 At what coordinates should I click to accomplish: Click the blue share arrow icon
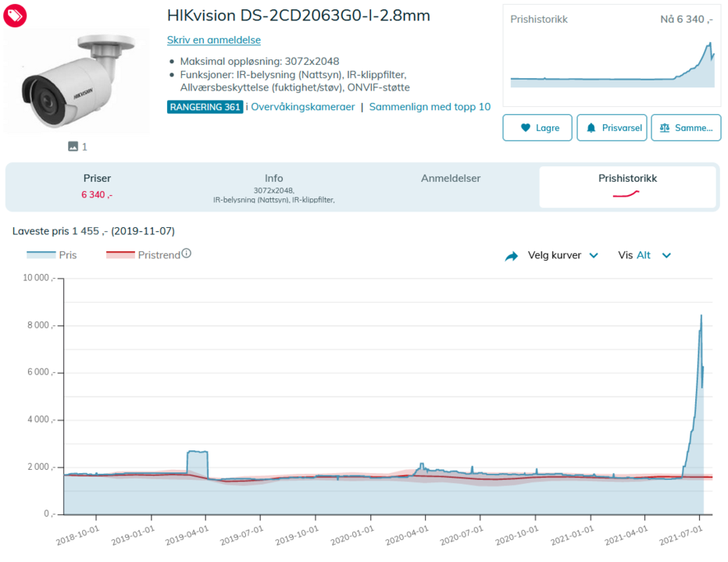click(x=512, y=256)
